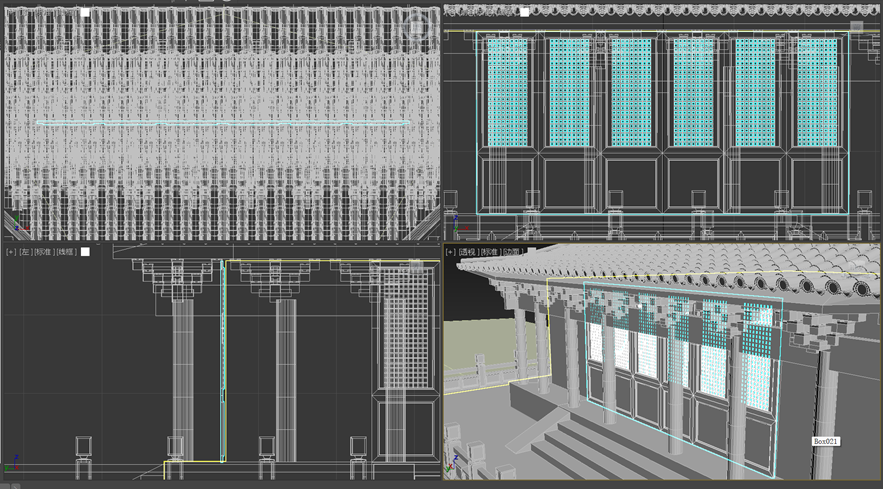
Task: Click the white filter square in the top-left viewport
Action: pos(85,12)
